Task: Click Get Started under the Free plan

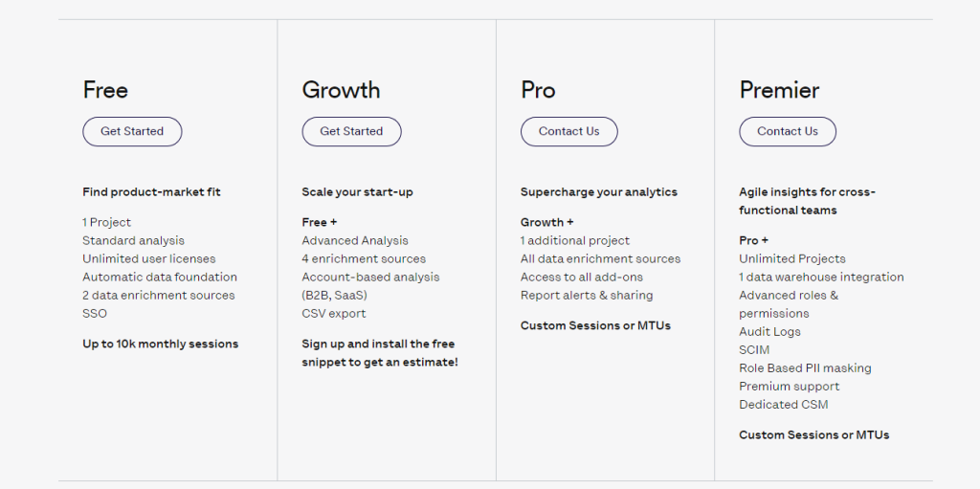Action: pos(132,131)
